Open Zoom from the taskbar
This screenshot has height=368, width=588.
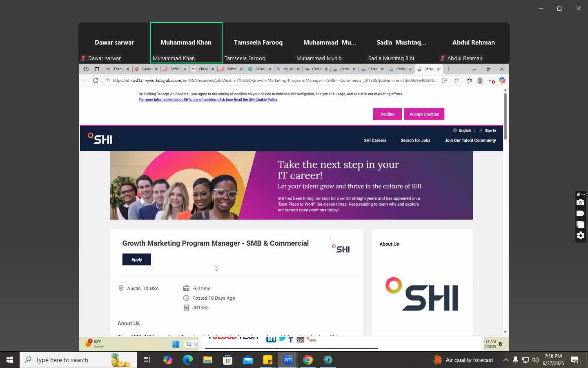pos(288,360)
